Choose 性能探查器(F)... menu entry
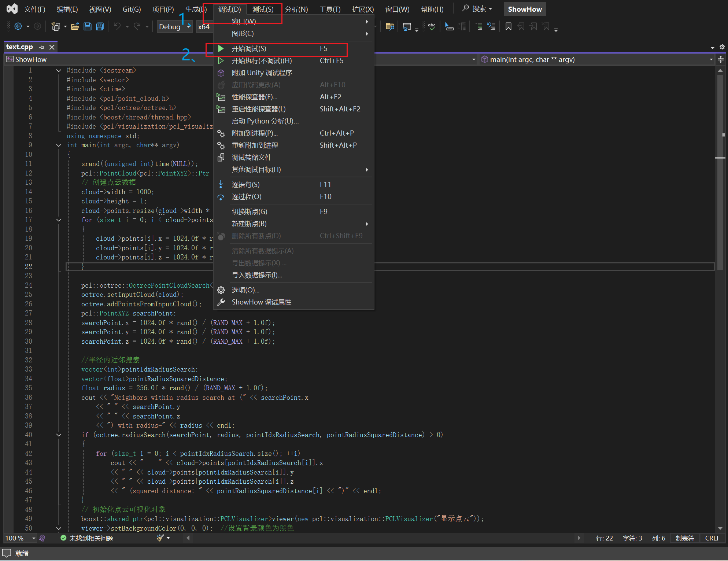Image resolution: width=728 pixels, height=561 pixels. tap(293, 97)
